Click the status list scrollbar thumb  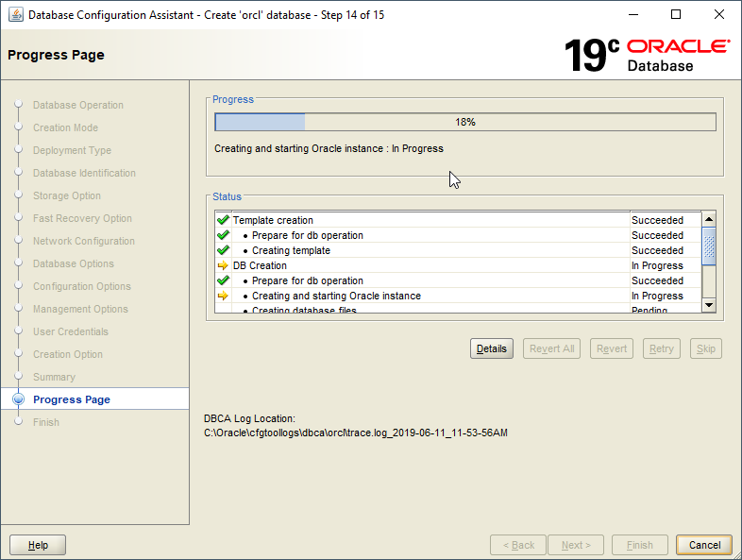click(x=709, y=246)
